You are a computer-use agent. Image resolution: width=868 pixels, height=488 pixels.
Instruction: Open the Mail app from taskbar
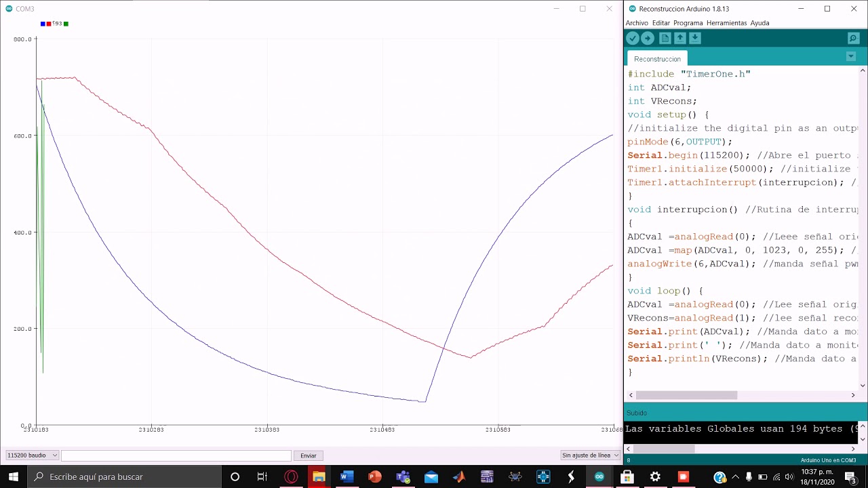(431, 476)
